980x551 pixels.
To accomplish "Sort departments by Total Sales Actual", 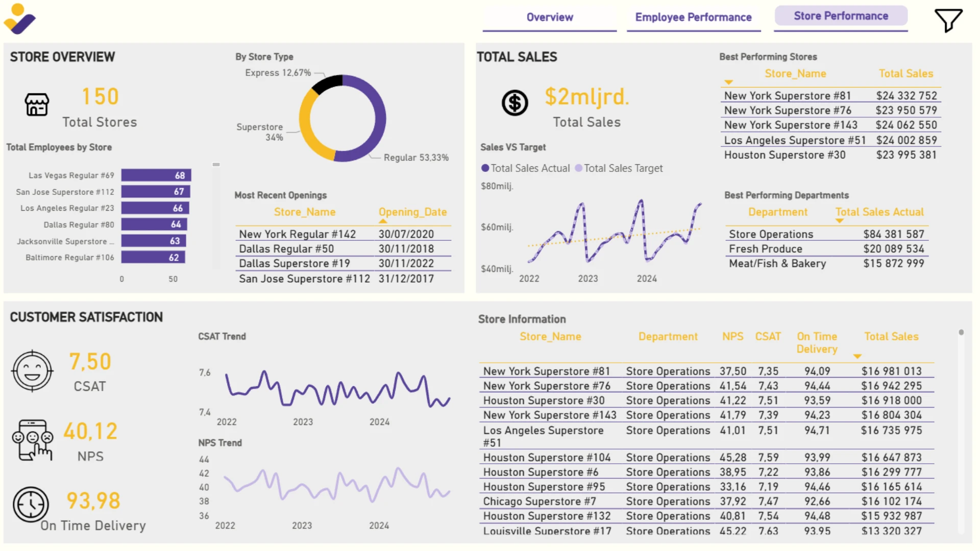I will click(879, 212).
